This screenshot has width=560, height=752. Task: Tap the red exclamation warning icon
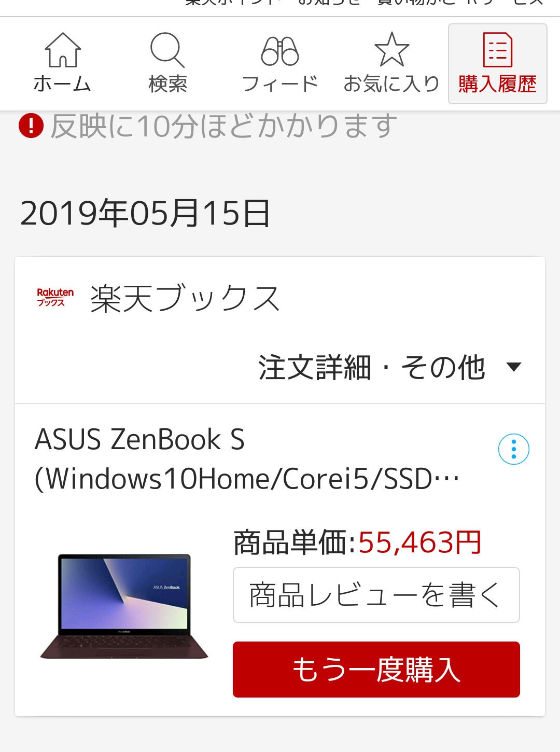point(31,126)
